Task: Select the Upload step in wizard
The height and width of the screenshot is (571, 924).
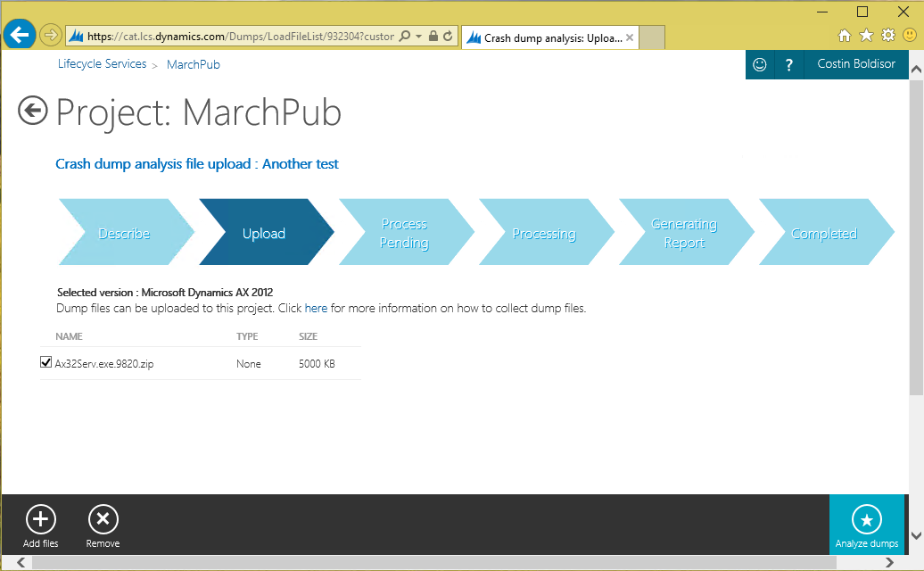Action: click(x=264, y=233)
